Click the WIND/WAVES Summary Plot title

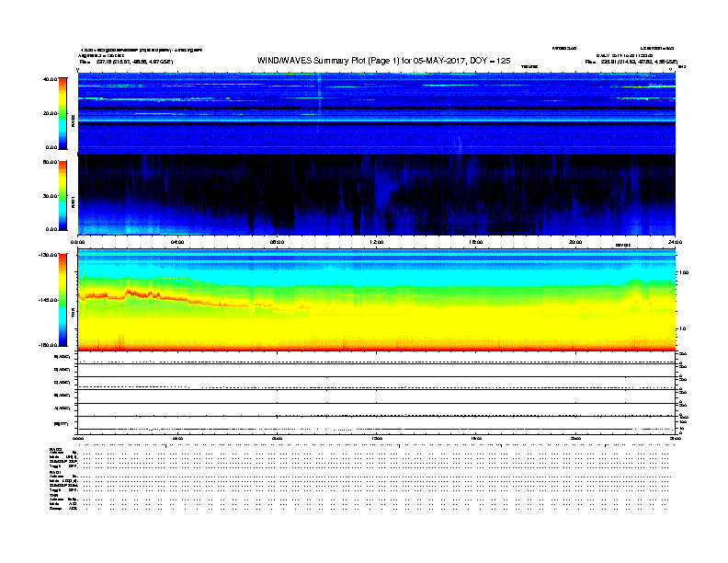pos(383,61)
